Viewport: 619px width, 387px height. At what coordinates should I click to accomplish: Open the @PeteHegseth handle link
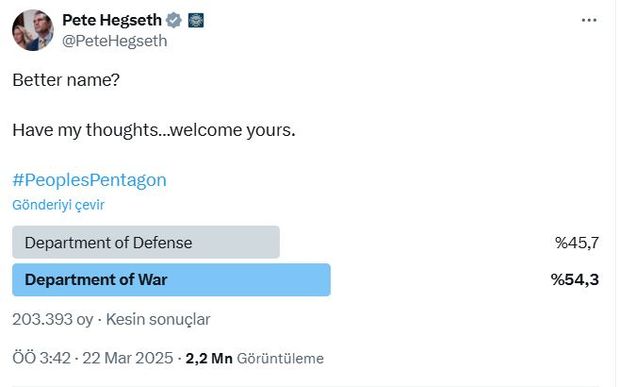(x=114, y=41)
